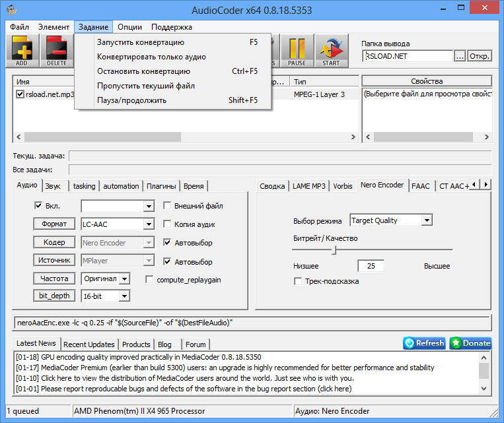Open the Products news tab

pos(136,344)
